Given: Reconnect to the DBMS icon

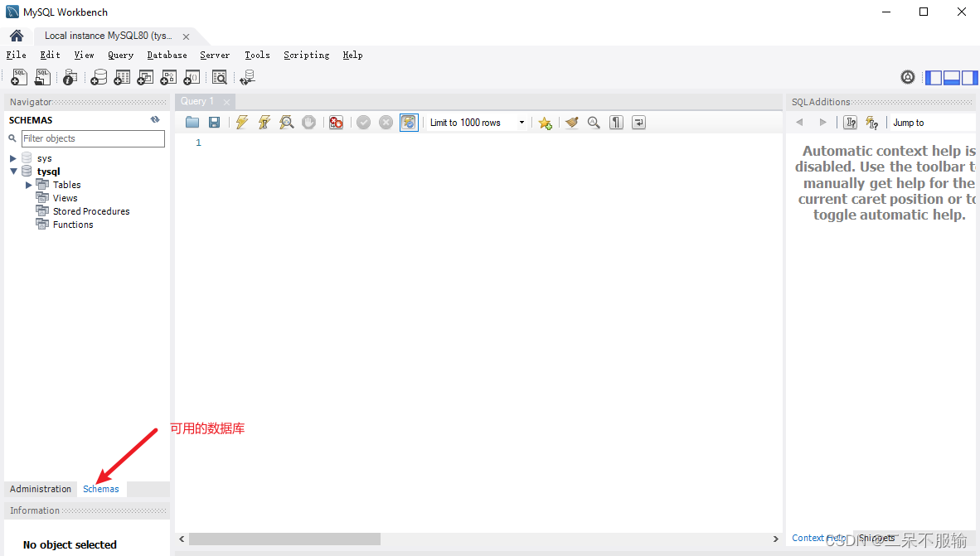Looking at the screenshot, I should click(x=248, y=77).
